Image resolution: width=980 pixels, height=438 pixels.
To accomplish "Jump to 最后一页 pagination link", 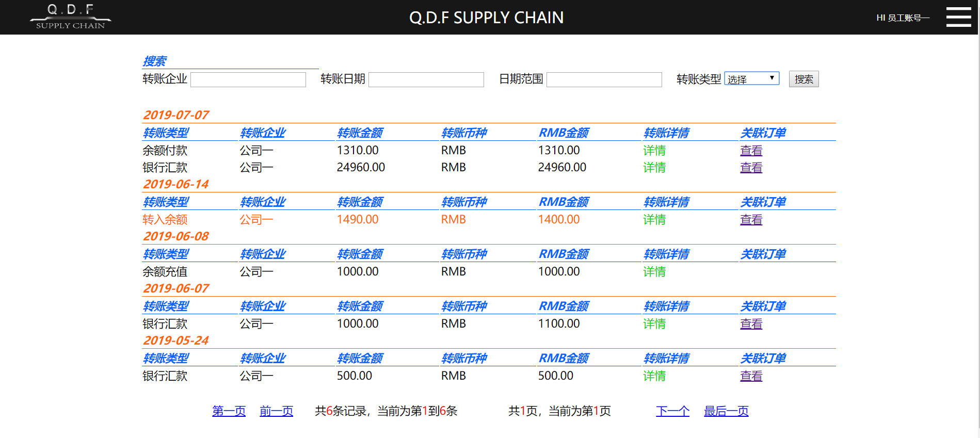I will (x=726, y=411).
